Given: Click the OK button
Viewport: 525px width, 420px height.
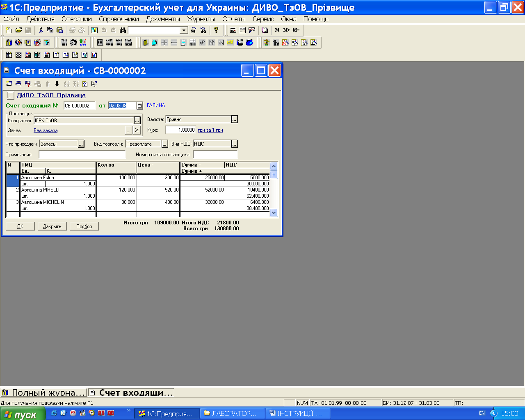Looking at the screenshot, I should tap(20, 226).
